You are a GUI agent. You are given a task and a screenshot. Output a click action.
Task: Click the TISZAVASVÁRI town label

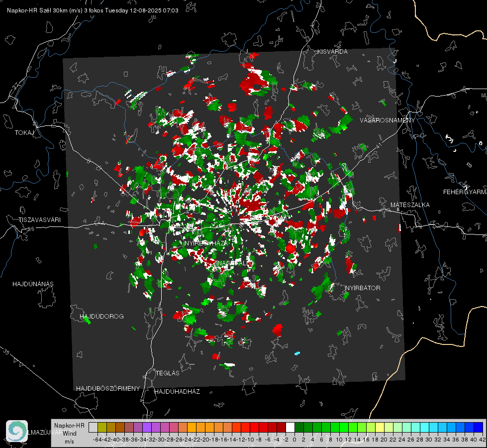coord(39,220)
